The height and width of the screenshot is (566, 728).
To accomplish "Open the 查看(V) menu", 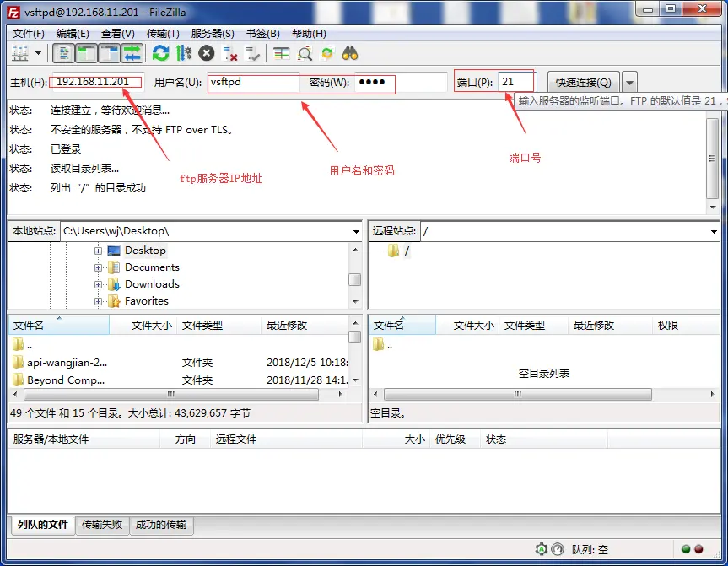I will (118, 34).
